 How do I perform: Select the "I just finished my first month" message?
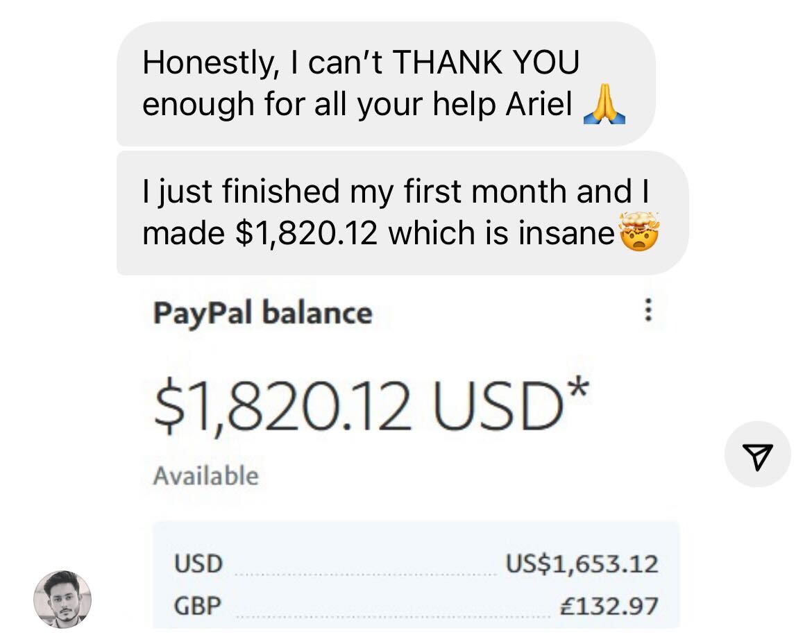(403, 213)
